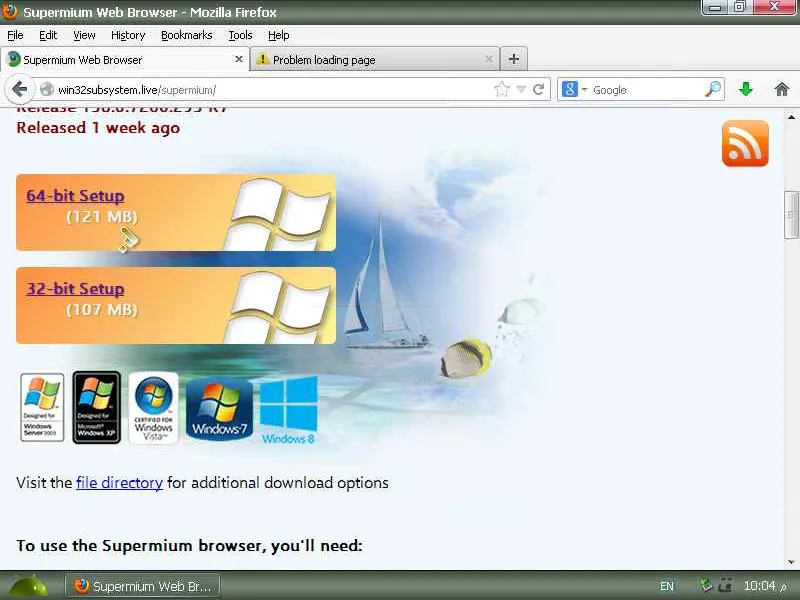Grab the vertical scrollbar thumb
Image resolution: width=800 pixels, height=600 pixels.
(x=791, y=214)
